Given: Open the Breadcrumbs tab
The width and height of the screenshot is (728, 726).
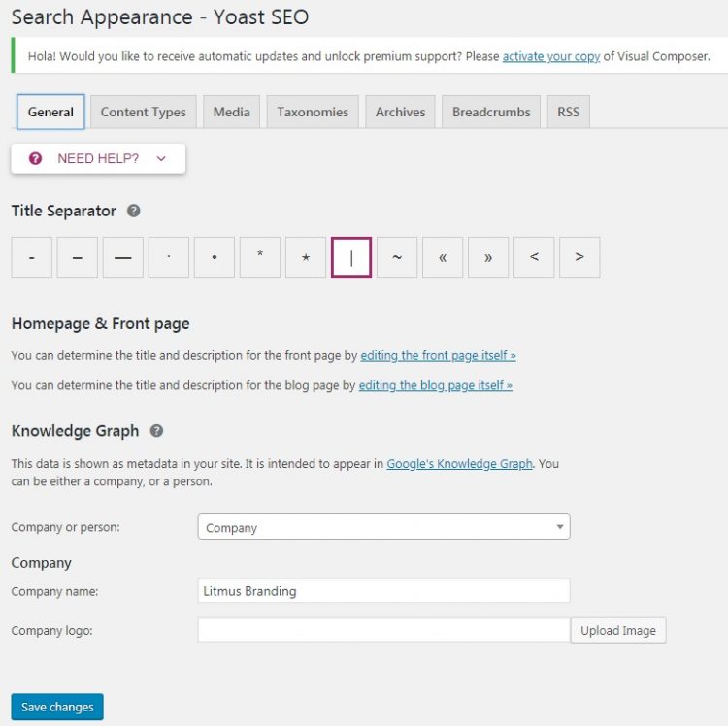Looking at the screenshot, I should pyautogui.click(x=491, y=112).
